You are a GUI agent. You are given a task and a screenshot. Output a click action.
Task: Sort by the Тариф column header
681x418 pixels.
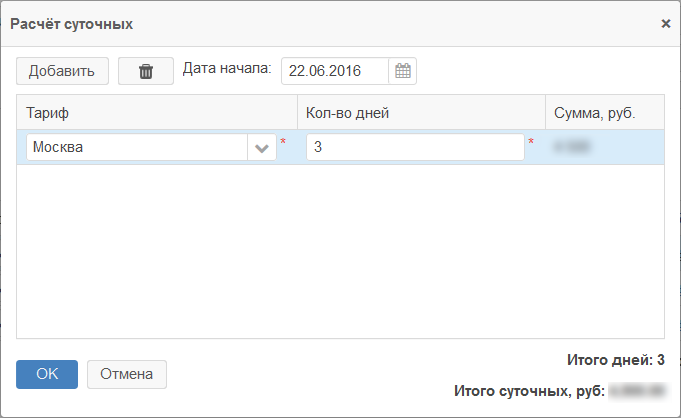[x=157, y=112]
